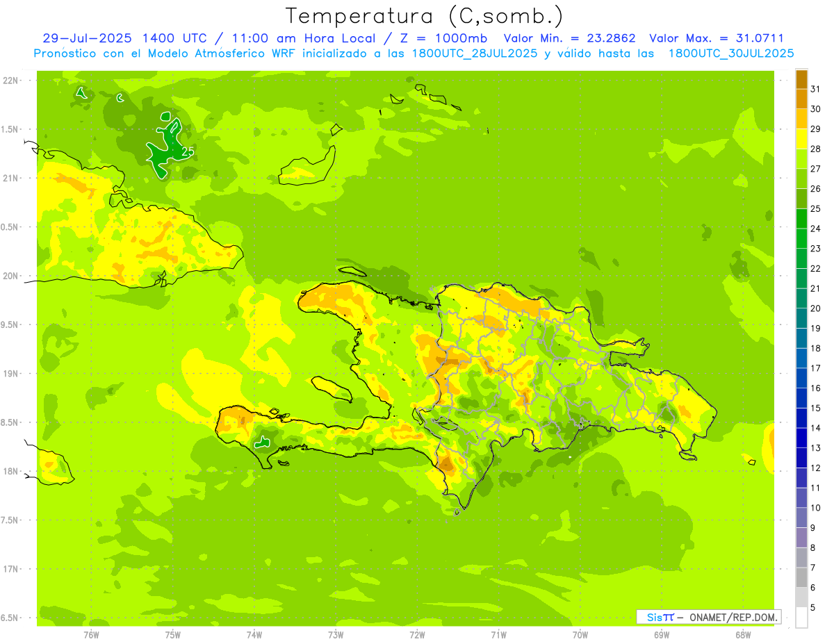Click the date '29-Jul-2025' in the header
The image size is (834, 644).
pyautogui.click(x=88, y=39)
